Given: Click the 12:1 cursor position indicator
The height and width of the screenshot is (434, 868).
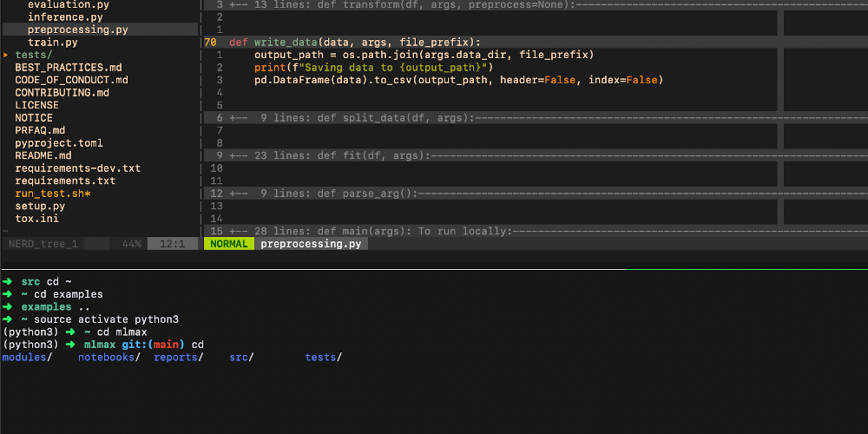Looking at the screenshot, I should tap(172, 244).
